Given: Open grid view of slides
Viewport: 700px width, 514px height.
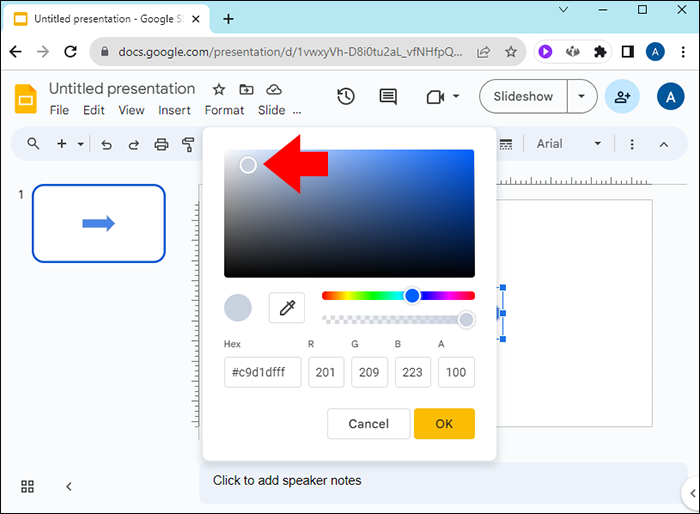Looking at the screenshot, I should tap(27, 486).
